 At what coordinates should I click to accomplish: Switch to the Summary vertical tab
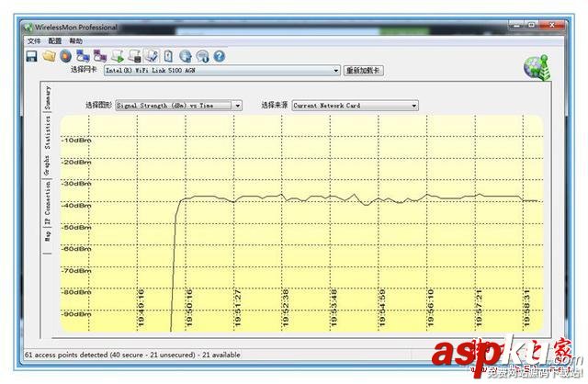tap(48, 97)
